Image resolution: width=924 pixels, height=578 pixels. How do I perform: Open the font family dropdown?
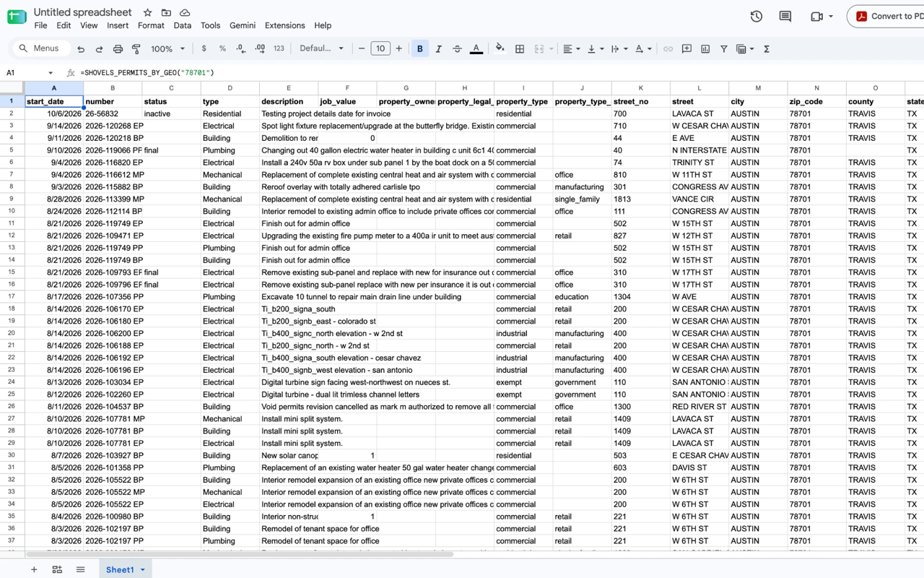(x=321, y=49)
